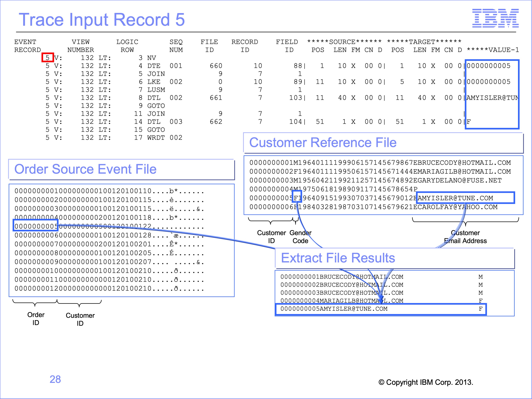The width and height of the screenshot is (532, 399).
Task: Click the "EVENT RECORD" column header
Action: [x=27, y=46]
